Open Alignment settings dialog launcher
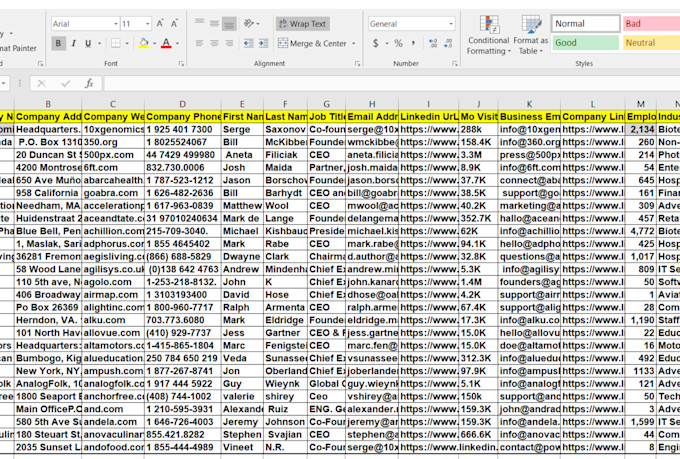 357,64
